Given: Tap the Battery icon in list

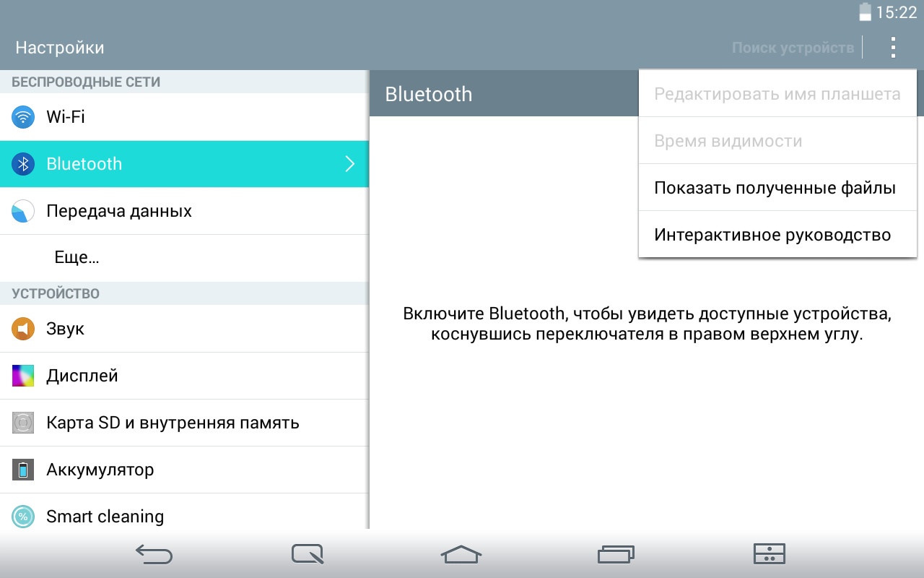Looking at the screenshot, I should (x=23, y=470).
